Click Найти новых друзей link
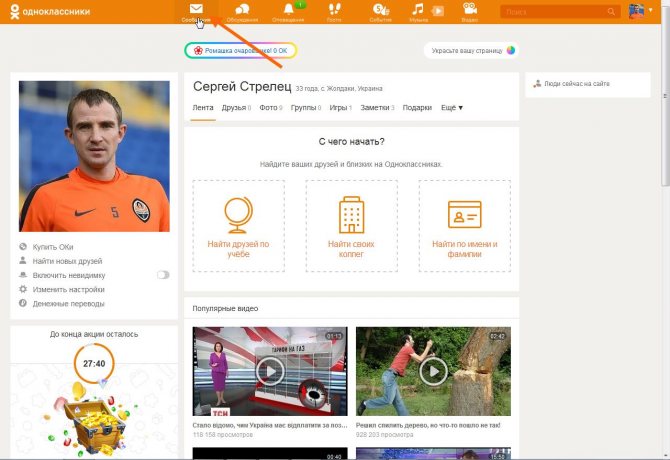 [68, 261]
